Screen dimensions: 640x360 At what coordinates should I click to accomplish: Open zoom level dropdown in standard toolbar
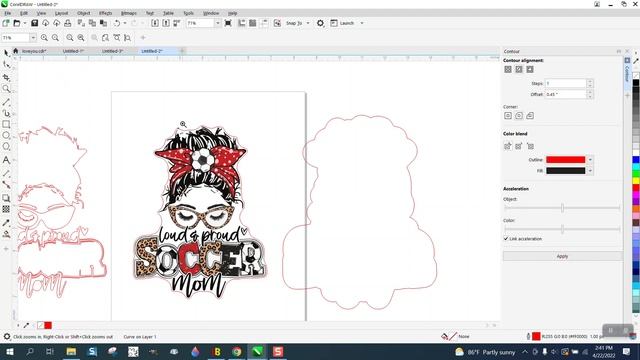pyautogui.click(x=218, y=23)
